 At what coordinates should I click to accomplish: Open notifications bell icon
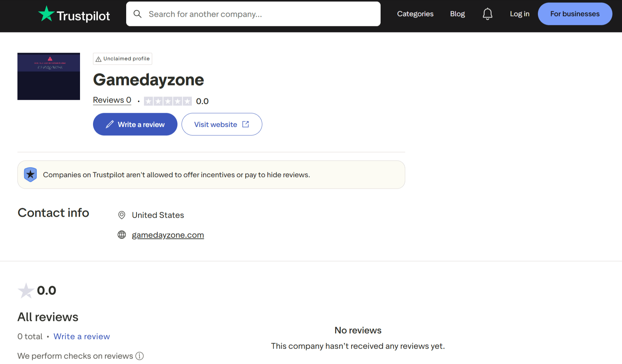487,14
